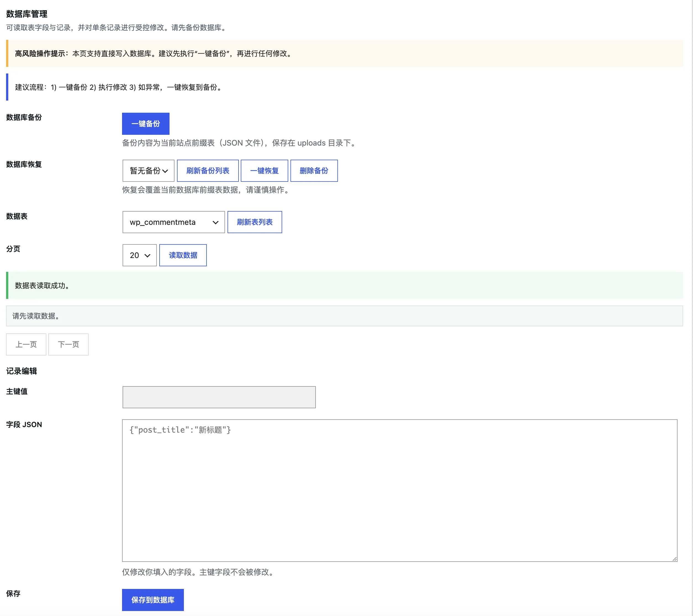The image size is (693, 616).
Task: Open the 暂无备份 backup selection dropdown
Action: tap(148, 171)
